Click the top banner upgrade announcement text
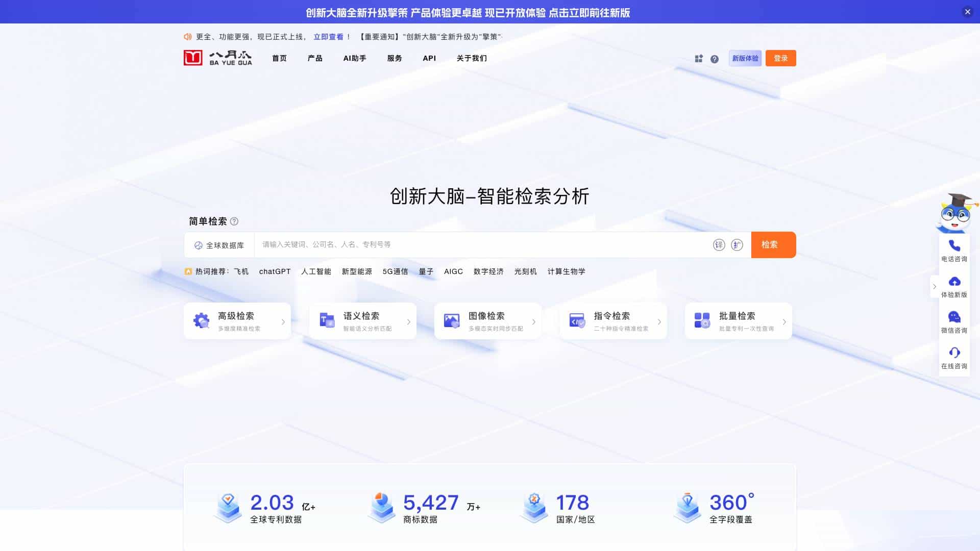 click(x=468, y=13)
